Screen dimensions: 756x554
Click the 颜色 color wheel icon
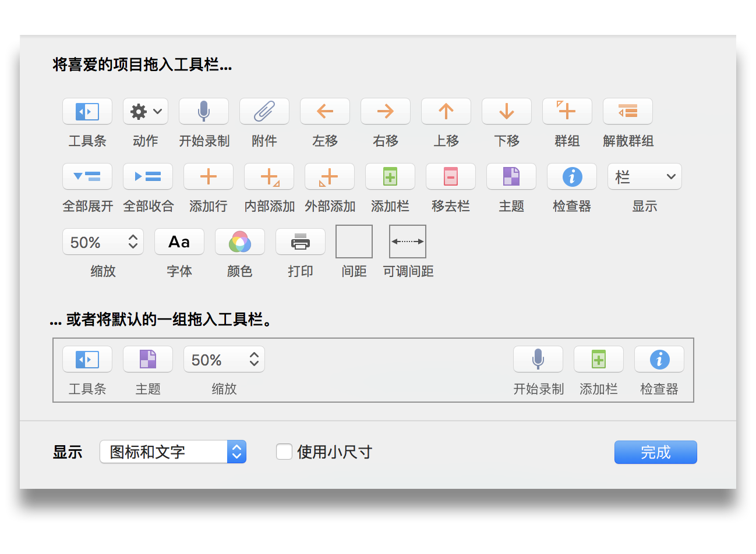coord(240,242)
